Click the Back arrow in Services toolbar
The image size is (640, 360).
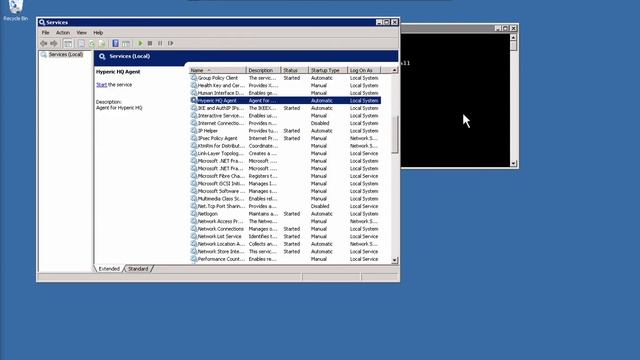44,43
